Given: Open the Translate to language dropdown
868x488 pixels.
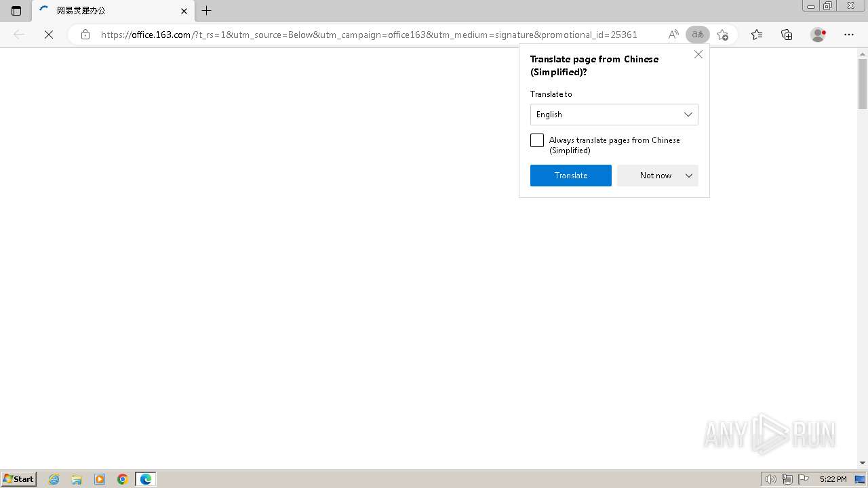Looking at the screenshot, I should pyautogui.click(x=614, y=115).
